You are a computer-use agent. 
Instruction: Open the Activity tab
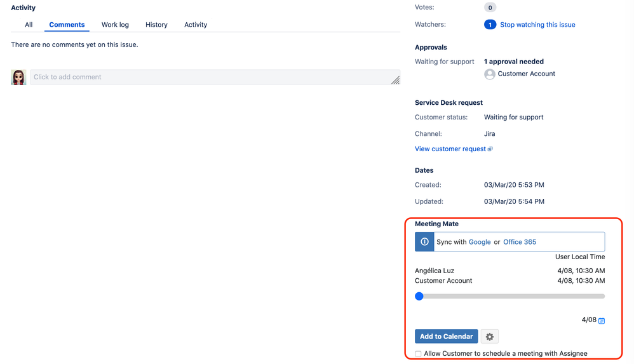(196, 25)
